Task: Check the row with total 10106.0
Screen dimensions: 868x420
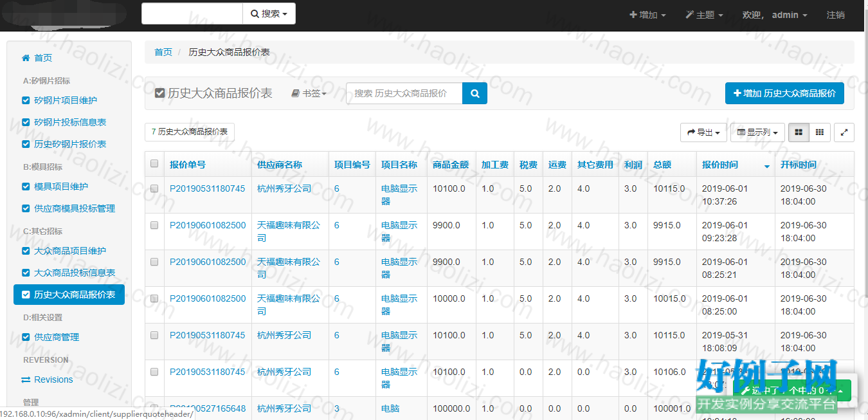Action: click(154, 372)
